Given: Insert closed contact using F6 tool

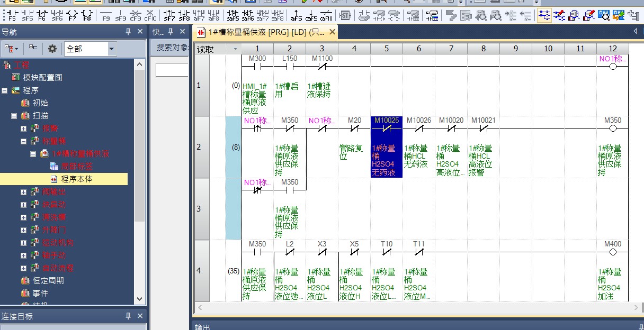Looking at the screenshot, I should tap(42, 15).
